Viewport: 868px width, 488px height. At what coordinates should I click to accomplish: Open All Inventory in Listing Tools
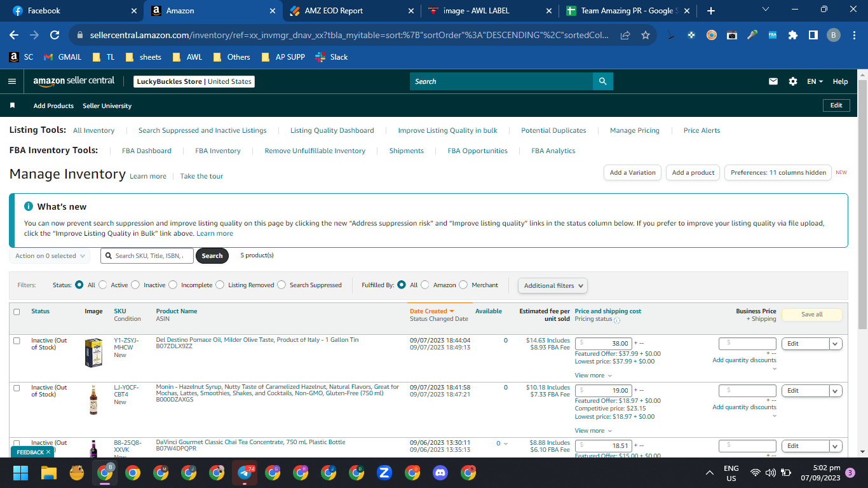94,131
